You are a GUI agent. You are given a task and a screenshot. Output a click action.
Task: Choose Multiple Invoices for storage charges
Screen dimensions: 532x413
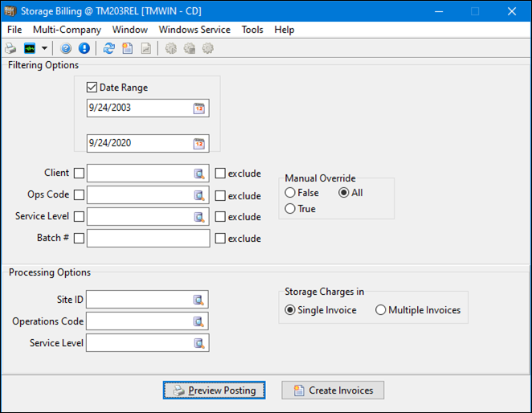coord(380,310)
